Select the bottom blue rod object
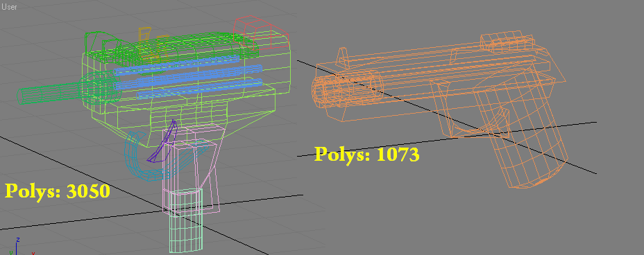644x255 pixels. (x=199, y=89)
